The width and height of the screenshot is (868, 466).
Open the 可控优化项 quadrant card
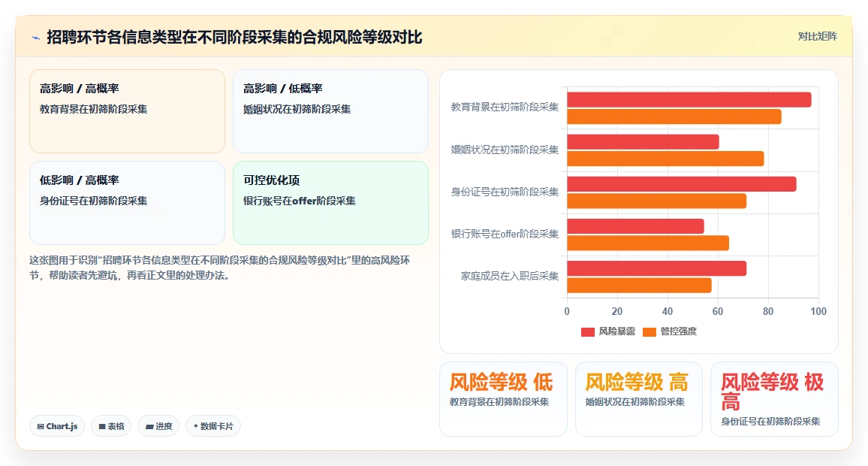330,203
